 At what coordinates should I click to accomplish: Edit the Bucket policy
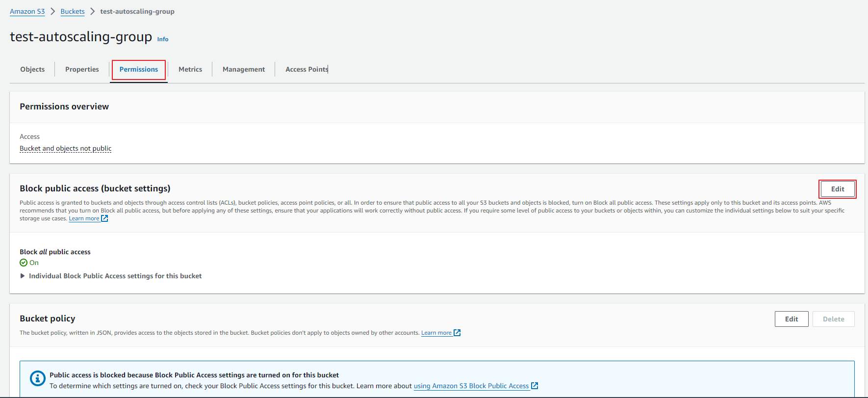791,319
